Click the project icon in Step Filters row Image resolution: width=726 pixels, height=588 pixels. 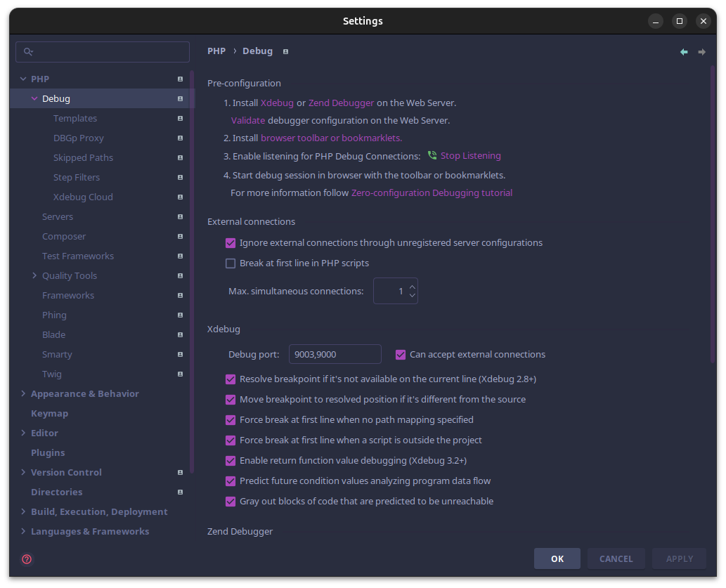(x=180, y=177)
